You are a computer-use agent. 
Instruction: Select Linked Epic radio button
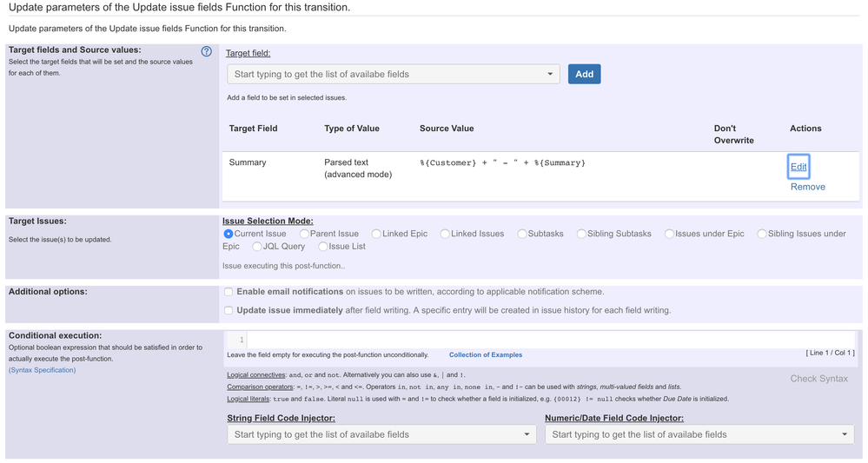pyautogui.click(x=376, y=234)
